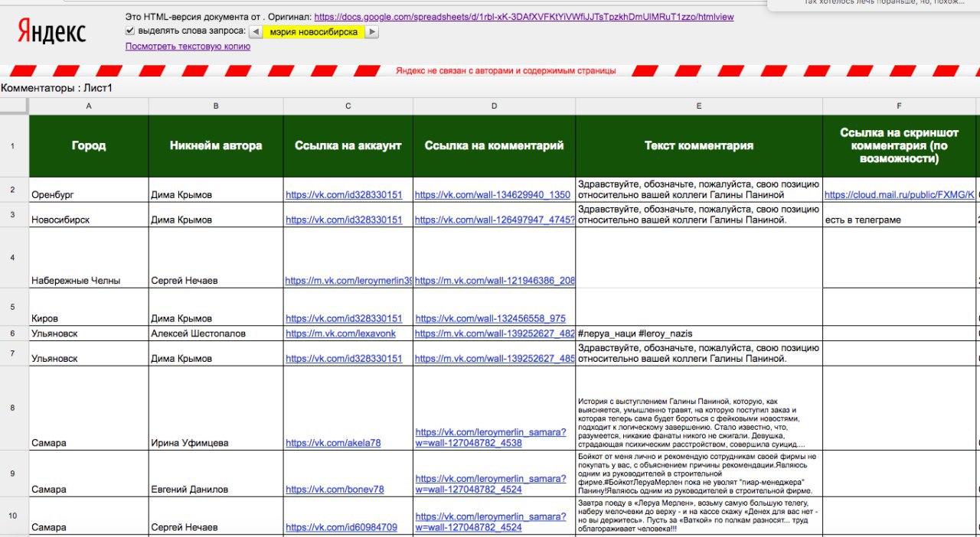Click comment text starting 'Завтра поеду в «Леруа Мерлен»'
Viewport: 980px width, 537px height.
click(698, 516)
